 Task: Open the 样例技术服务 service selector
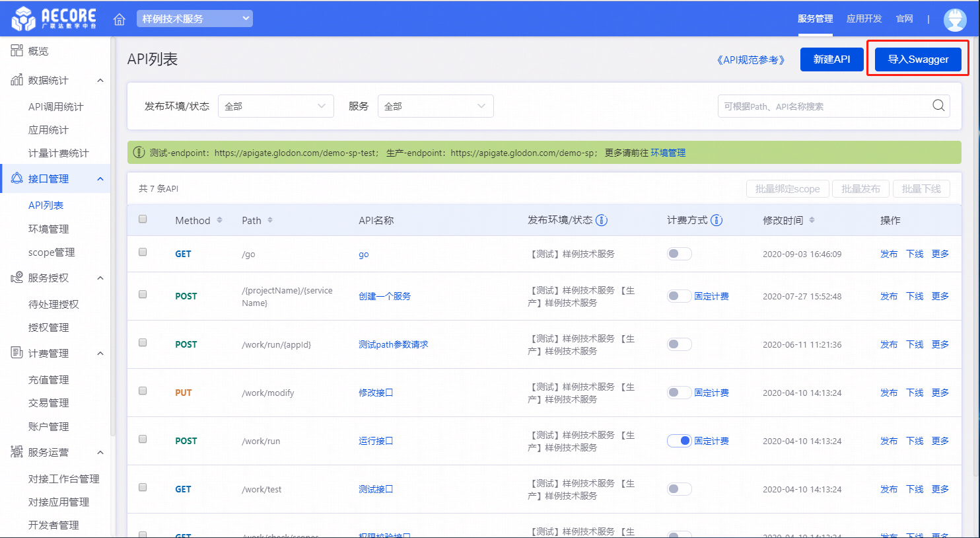195,19
